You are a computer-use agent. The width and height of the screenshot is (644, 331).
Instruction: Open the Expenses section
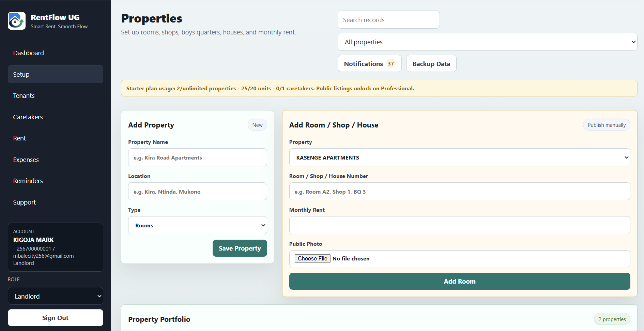tap(56, 160)
